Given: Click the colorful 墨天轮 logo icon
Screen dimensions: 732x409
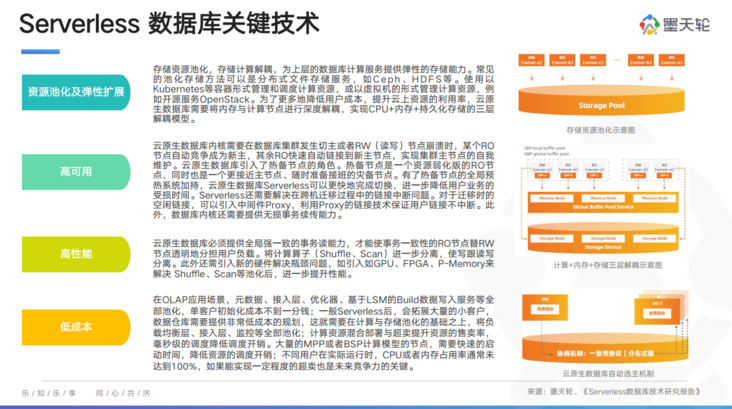Looking at the screenshot, I should tap(649, 24).
